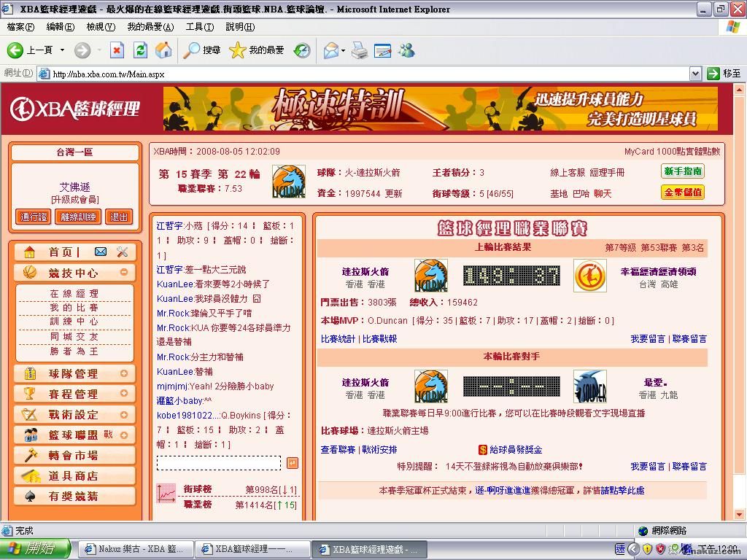Open the browser History toolbar icon
Screen dimensions: 747x560
click(x=302, y=50)
